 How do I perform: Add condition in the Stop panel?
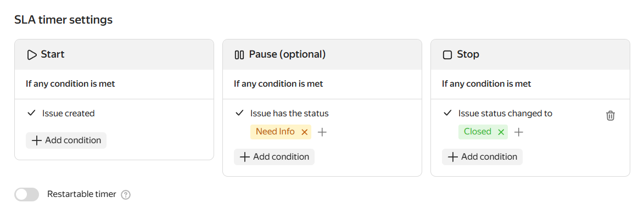pos(482,157)
